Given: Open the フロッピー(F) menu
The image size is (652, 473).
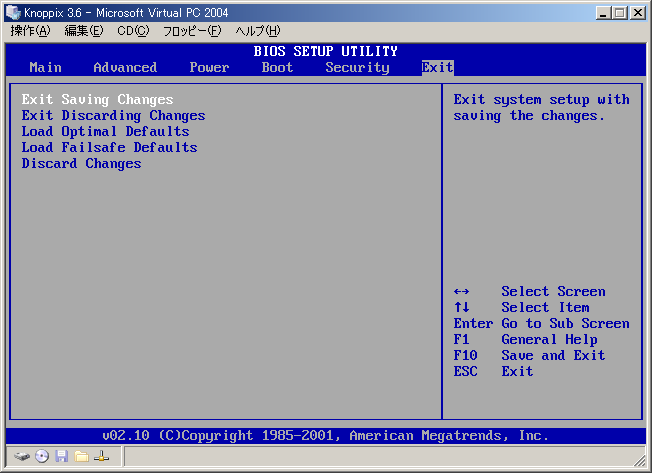Looking at the screenshot, I should pos(192,31).
